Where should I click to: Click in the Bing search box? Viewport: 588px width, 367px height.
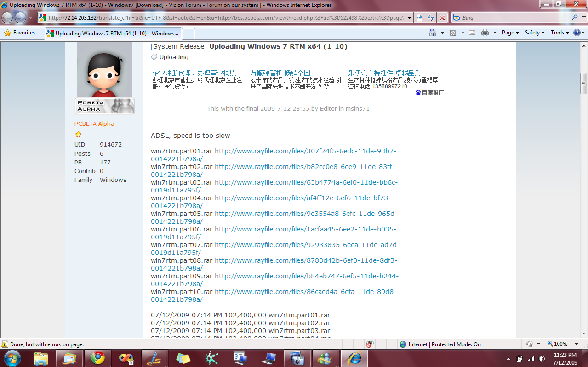516,17
